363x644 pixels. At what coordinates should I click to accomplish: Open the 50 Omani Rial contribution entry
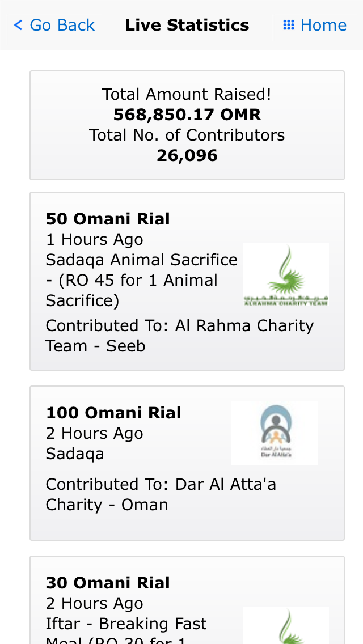(x=187, y=281)
